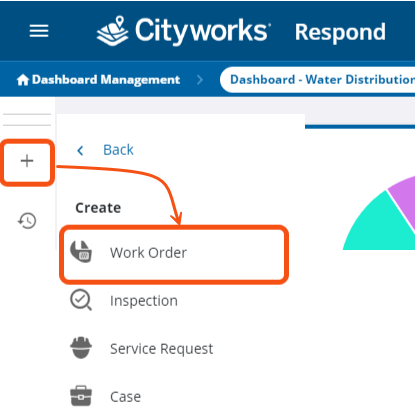This screenshot has width=415, height=411.
Task: Click the Work Order wrench icon
Action: [81, 252]
